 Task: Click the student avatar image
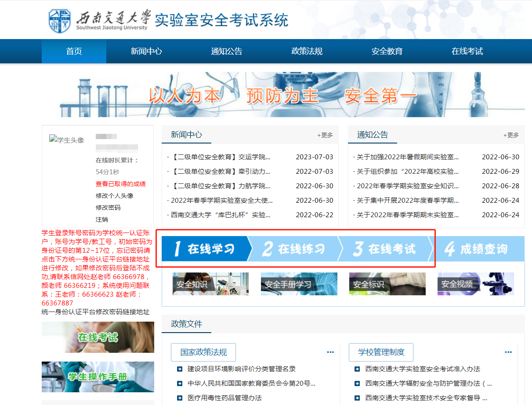(x=67, y=140)
